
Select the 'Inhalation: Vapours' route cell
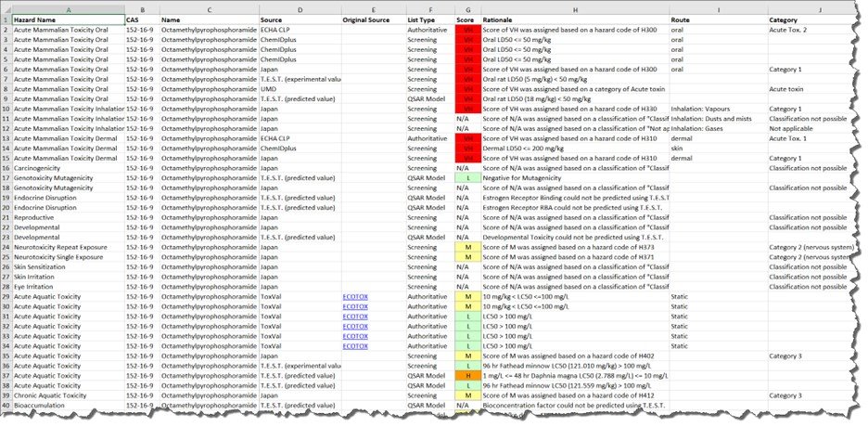(719, 110)
